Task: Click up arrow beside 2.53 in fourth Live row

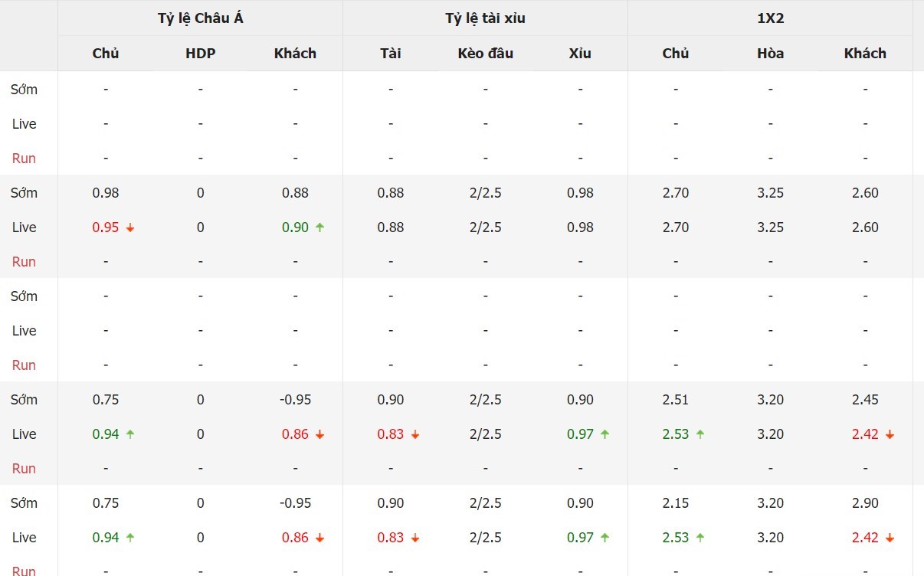Action: point(700,434)
